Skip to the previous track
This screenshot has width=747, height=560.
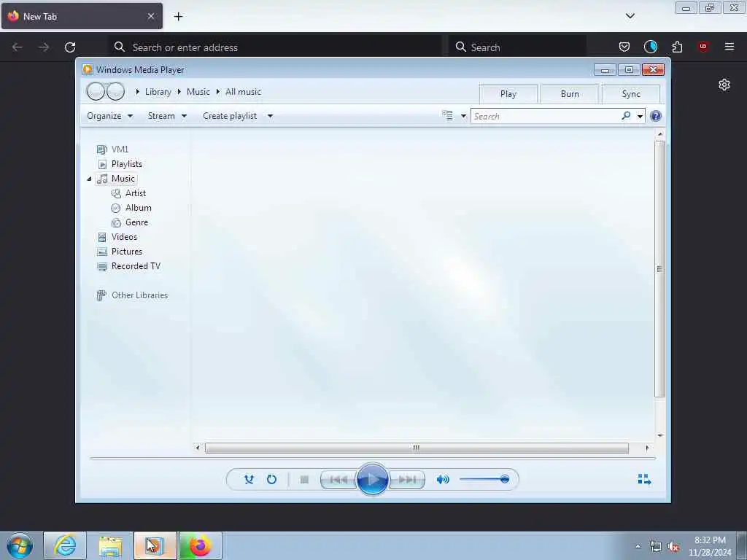338,480
